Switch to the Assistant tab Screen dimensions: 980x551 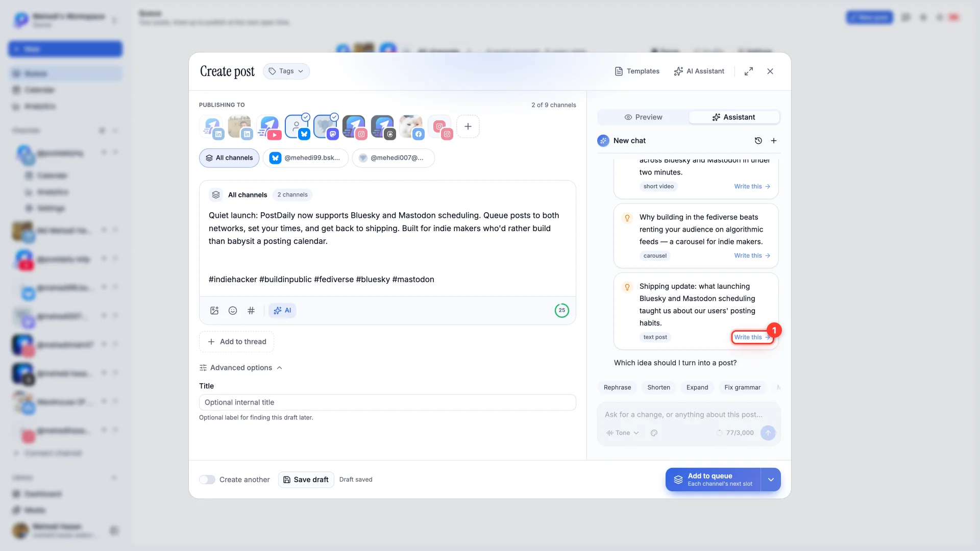tap(734, 117)
